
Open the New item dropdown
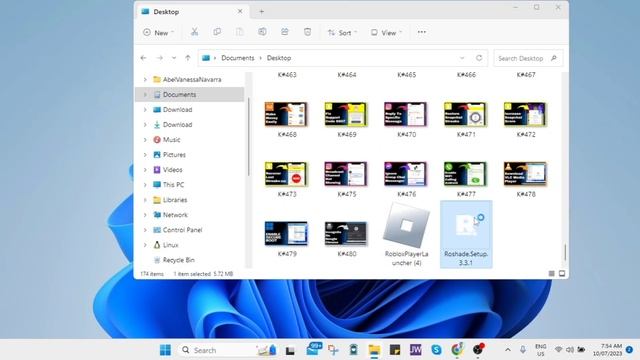[159, 33]
